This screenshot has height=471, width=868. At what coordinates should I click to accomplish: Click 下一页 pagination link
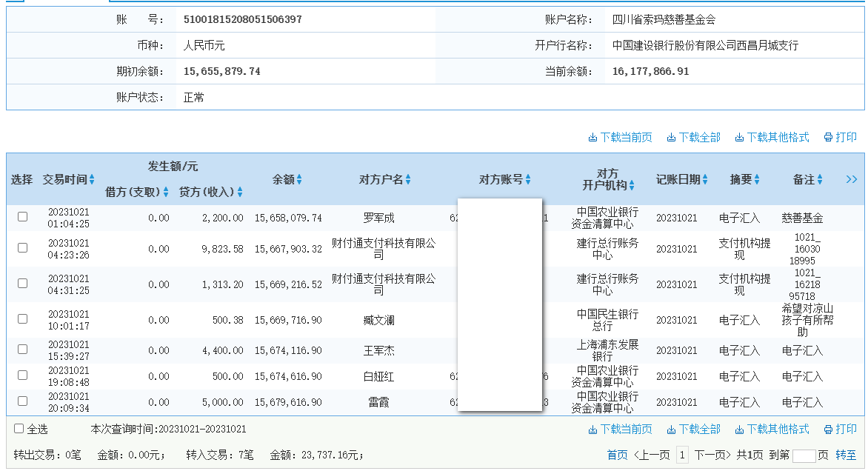713,455
